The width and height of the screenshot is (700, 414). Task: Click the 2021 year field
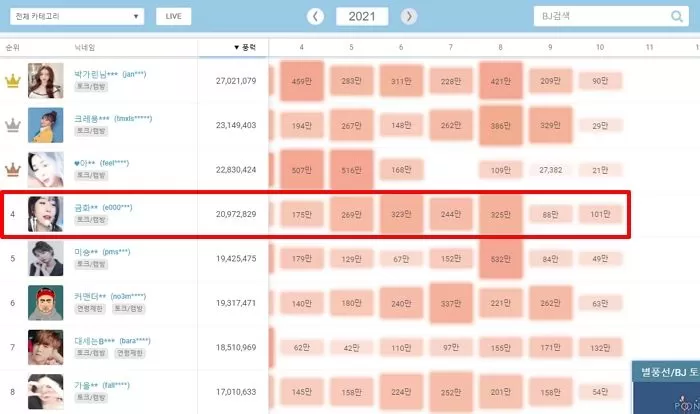click(x=362, y=17)
